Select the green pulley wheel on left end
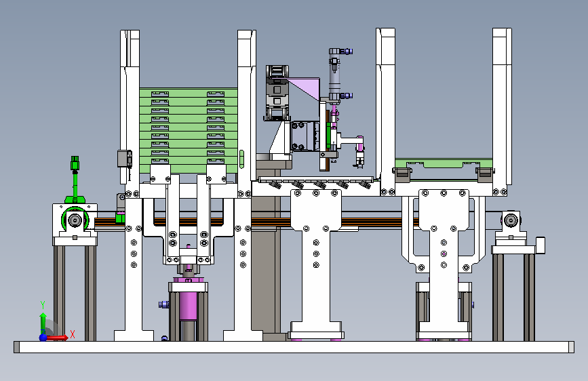Viewport: 588px width, 381px height. click(x=75, y=220)
